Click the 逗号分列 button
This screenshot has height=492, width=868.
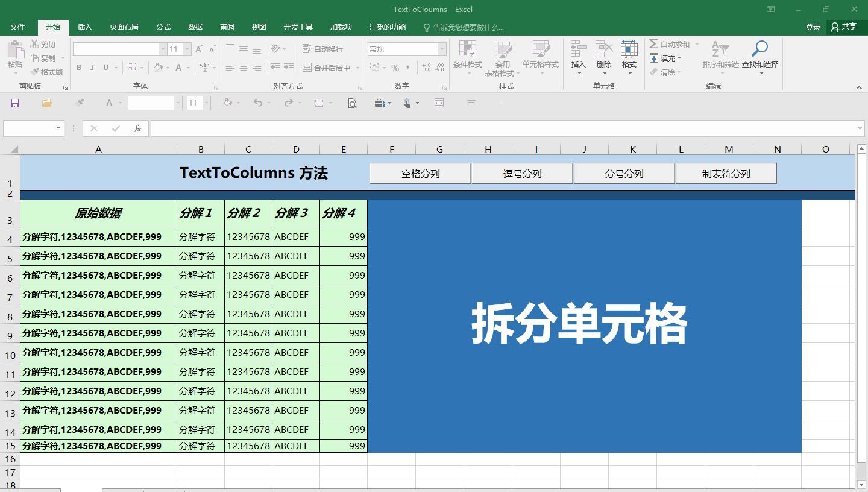coord(522,173)
